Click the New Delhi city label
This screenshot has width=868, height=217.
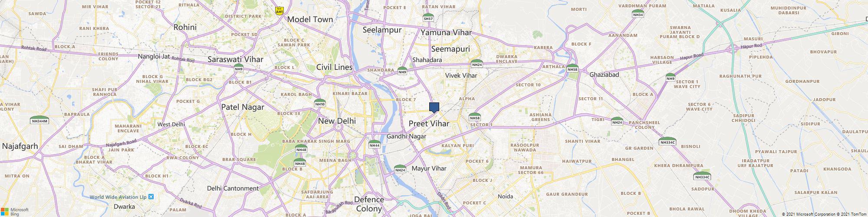pos(337,121)
